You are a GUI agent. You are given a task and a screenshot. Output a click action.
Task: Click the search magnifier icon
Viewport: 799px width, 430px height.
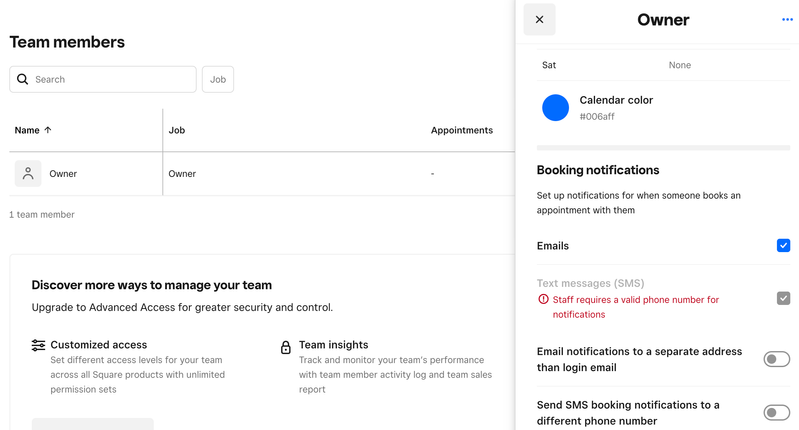[23, 79]
